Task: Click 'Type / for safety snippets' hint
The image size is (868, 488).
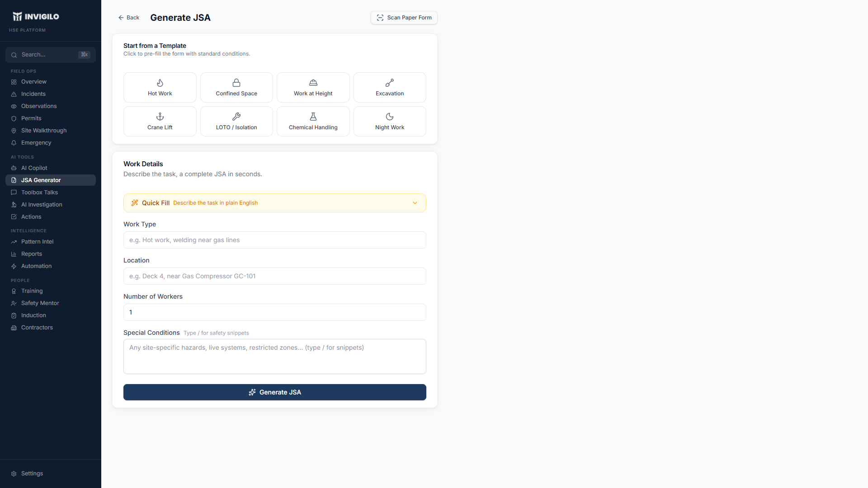Action: click(216, 333)
